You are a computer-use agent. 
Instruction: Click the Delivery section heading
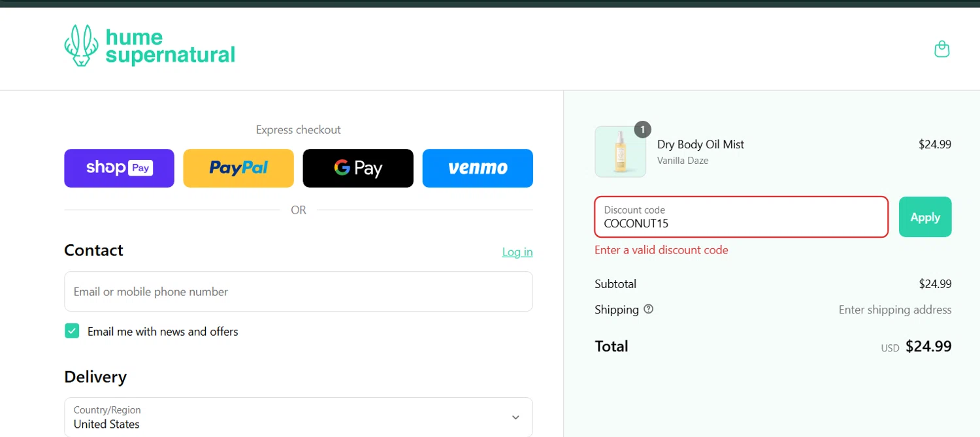pyautogui.click(x=95, y=378)
